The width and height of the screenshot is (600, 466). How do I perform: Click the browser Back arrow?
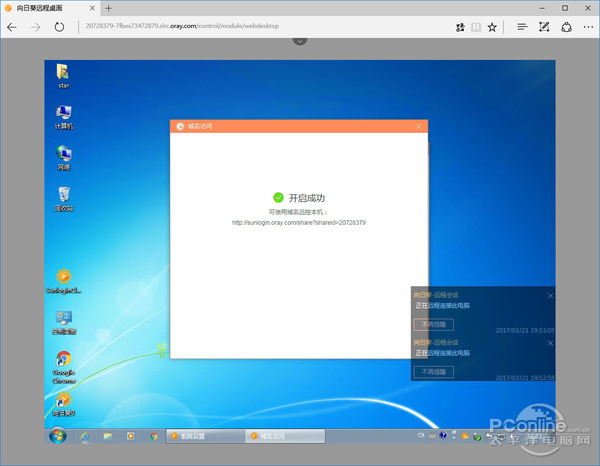(x=12, y=27)
